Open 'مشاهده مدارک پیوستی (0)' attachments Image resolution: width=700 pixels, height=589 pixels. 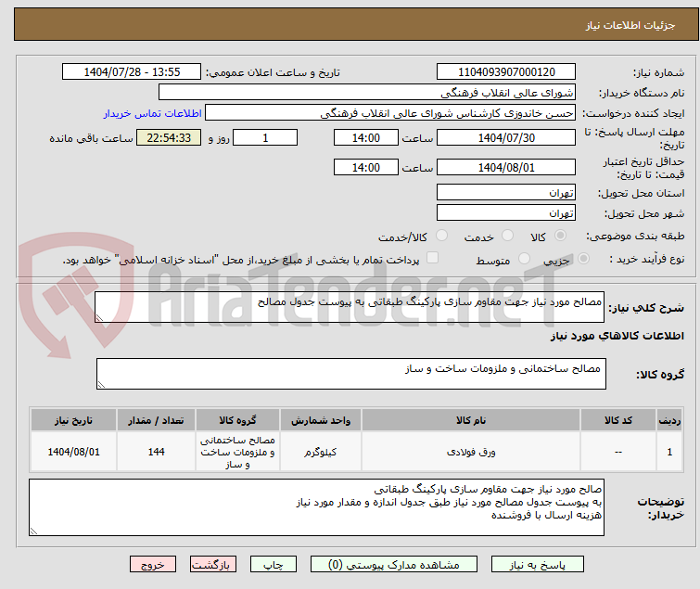pyautogui.click(x=394, y=565)
